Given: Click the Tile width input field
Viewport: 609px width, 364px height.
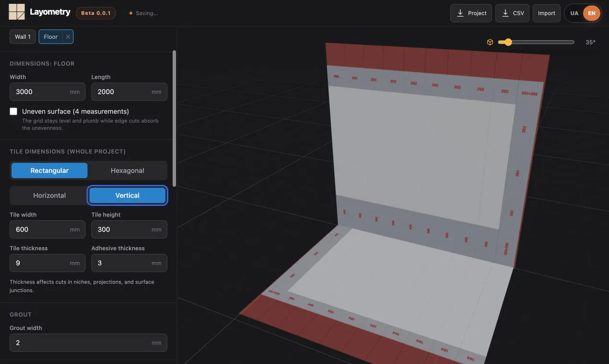Looking at the screenshot, I should [x=47, y=229].
